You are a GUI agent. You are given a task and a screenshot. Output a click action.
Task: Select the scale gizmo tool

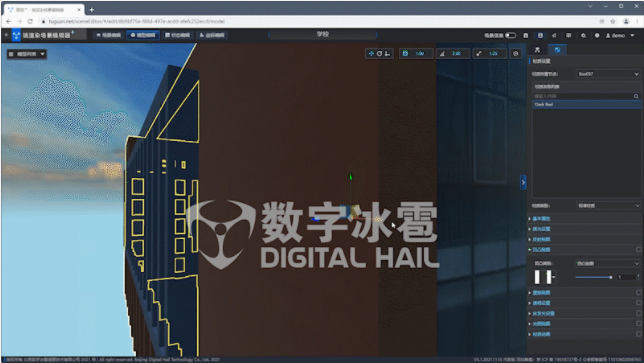[387, 53]
